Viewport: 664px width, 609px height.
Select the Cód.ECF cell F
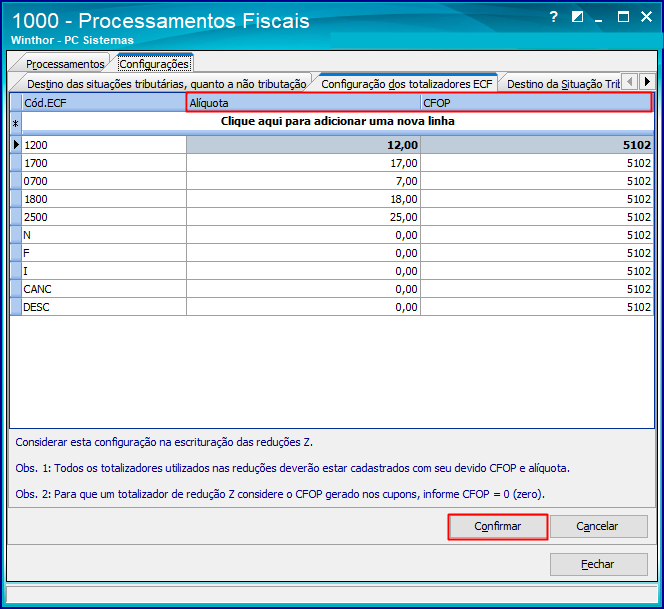104,253
